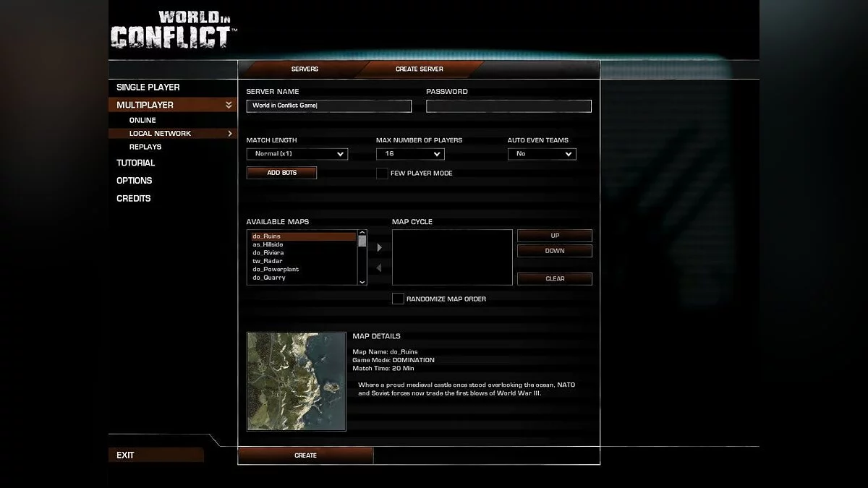Image resolution: width=868 pixels, height=488 pixels.
Task: Click the Local Network arrow indicator
Action: coord(230,133)
